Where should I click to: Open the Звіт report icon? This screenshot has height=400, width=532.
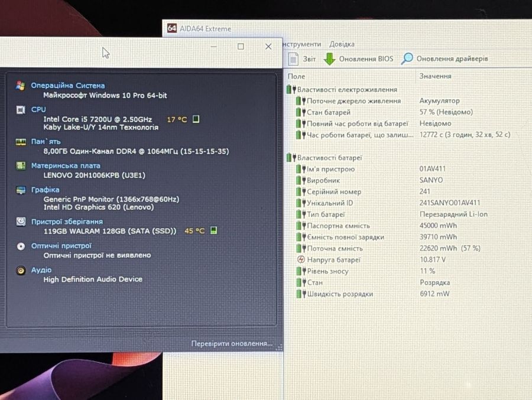[293, 58]
